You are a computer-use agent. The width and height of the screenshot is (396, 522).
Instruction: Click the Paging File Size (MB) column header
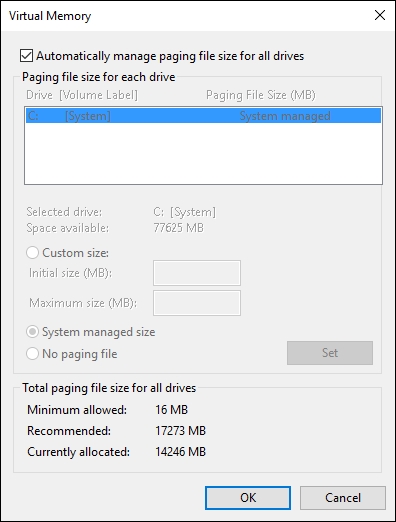pyautogui.click(x=261, y=95)
